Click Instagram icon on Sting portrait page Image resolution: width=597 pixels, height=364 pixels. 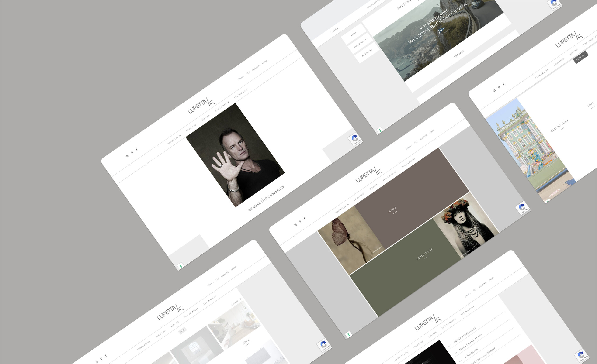click(127, 156)
